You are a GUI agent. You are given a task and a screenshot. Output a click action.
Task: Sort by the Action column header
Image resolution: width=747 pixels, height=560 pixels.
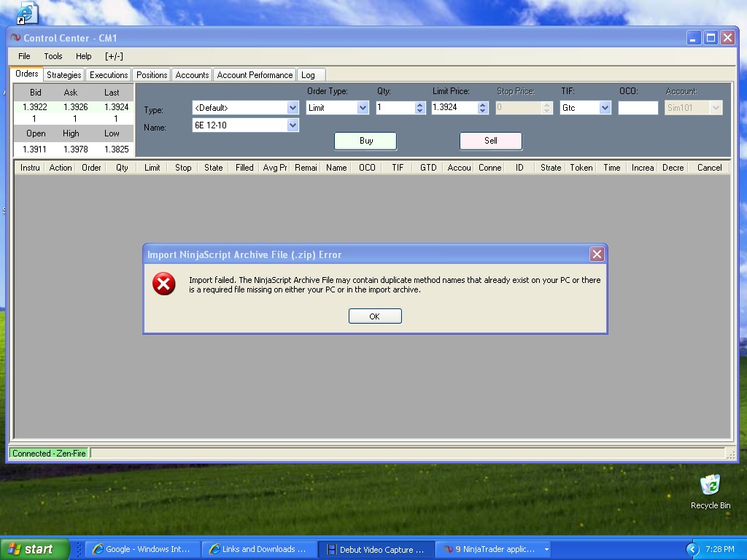[x=61, y=168]
